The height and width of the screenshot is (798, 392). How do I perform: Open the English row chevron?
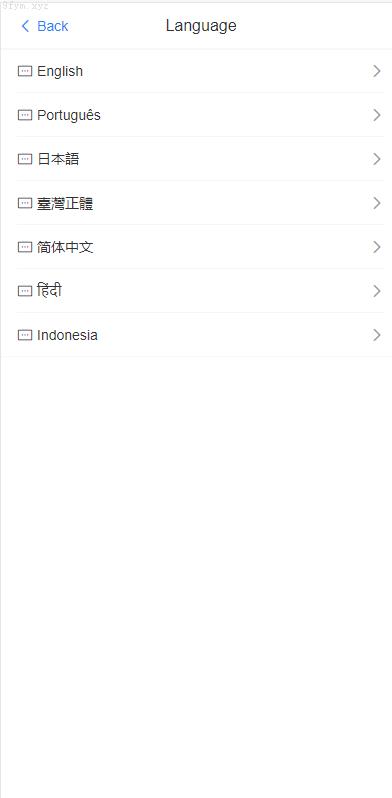coord(377,71)
